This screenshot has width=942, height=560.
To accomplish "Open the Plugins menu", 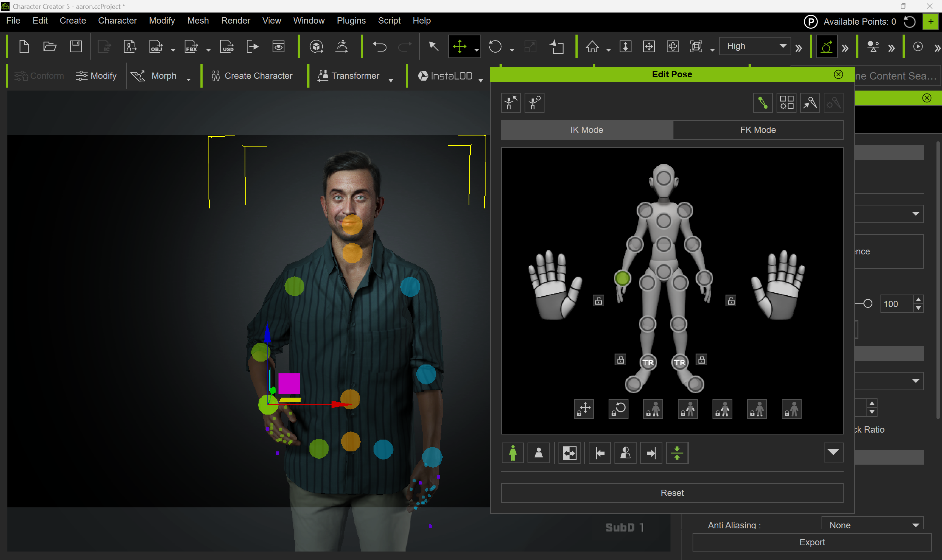I will 351,21.
